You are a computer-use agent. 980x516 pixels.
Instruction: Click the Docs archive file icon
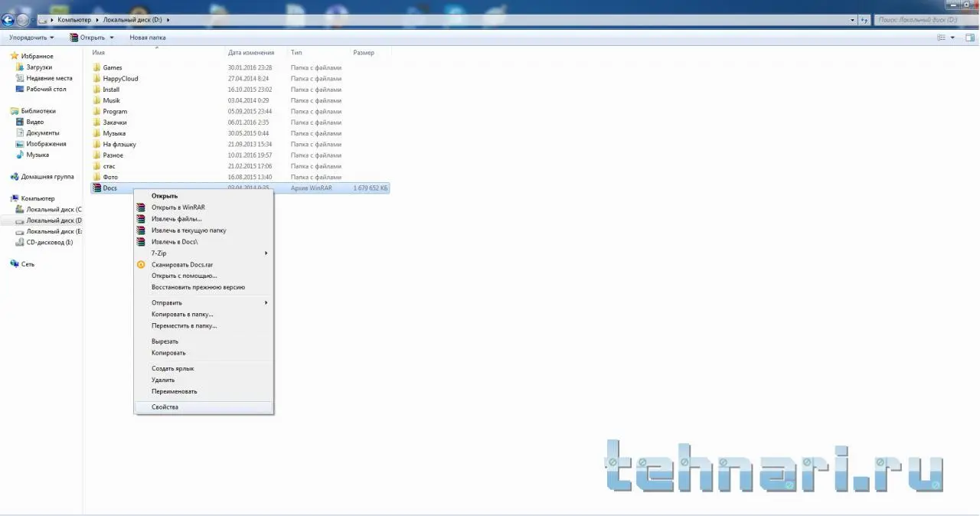click(x=96, y=188)
